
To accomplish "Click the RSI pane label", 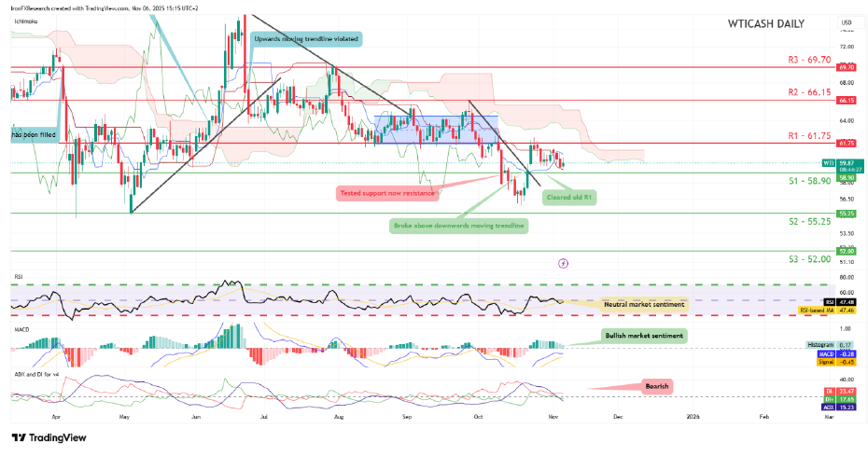I will [19, 277].
